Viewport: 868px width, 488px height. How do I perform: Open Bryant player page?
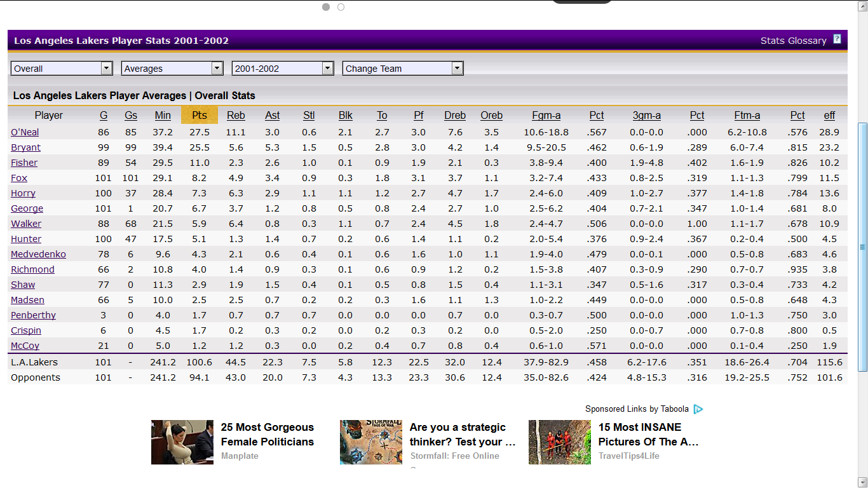click(25, 147)
